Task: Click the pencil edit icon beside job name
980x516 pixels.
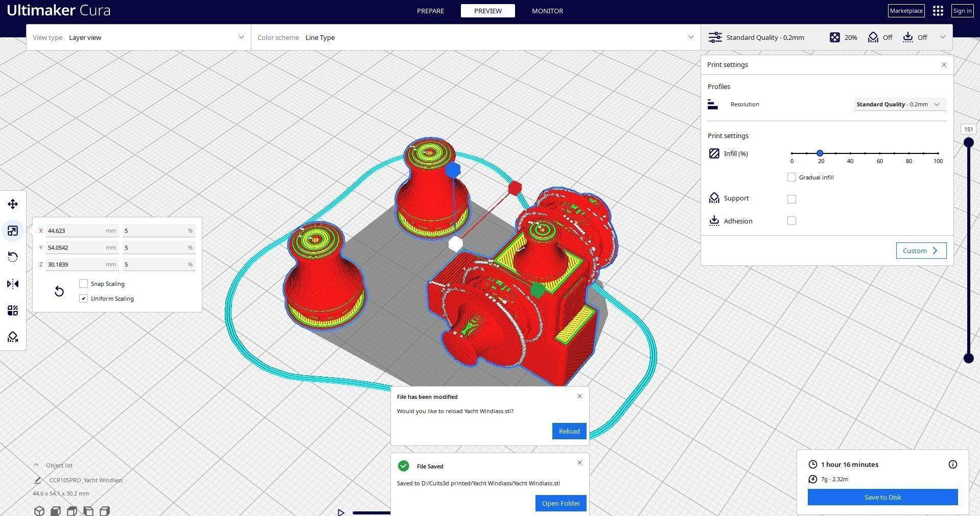Action: pos(37,480)
